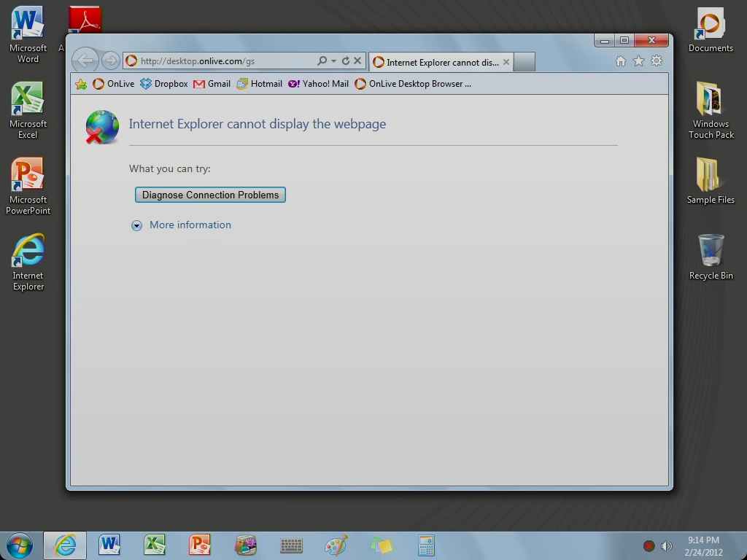This screenshot has height=560, width=747.
Task: Open the Dropbox favorites bookmark
Action: point(163,84)
